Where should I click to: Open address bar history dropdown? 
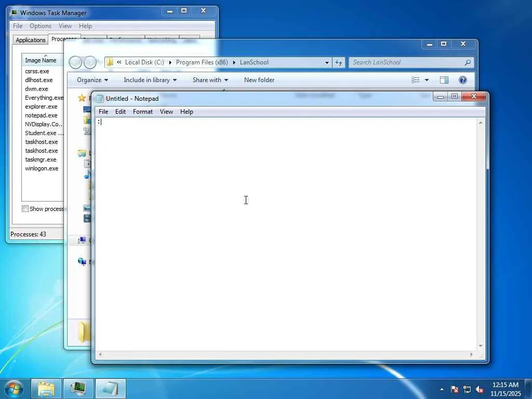click(x=327, y=62)
